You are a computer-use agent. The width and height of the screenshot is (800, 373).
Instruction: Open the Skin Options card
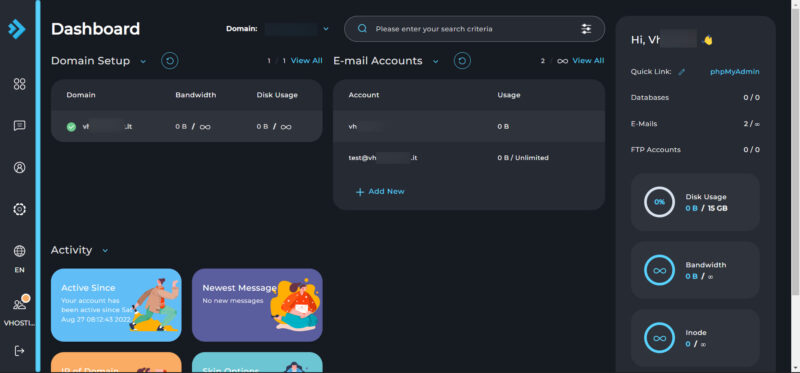click(x=257, y=363)
